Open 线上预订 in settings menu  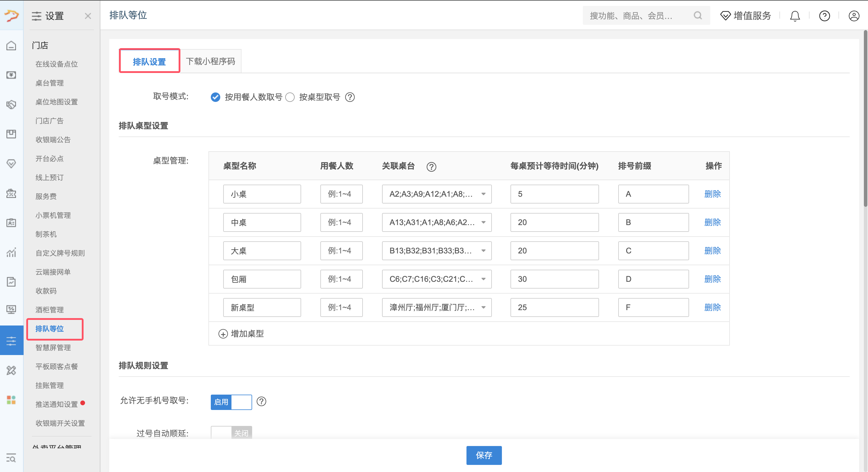50,177
